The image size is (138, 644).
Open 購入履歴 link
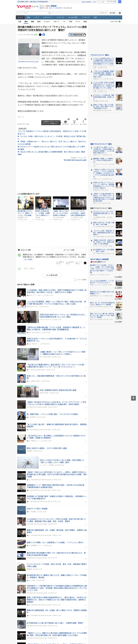point(112,13)
